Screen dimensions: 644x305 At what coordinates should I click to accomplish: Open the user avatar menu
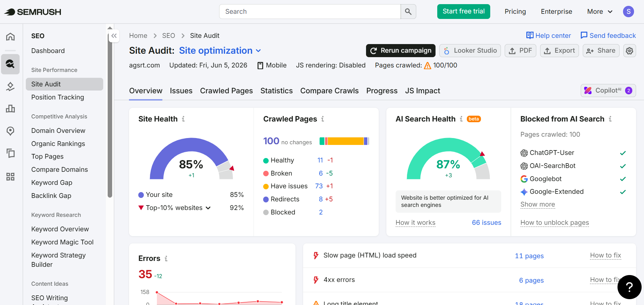pos(628,12)
